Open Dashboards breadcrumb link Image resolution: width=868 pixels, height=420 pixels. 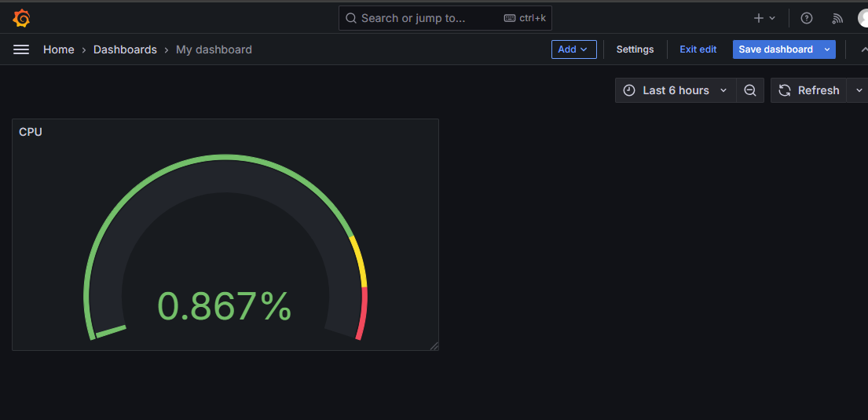point(125,49)
